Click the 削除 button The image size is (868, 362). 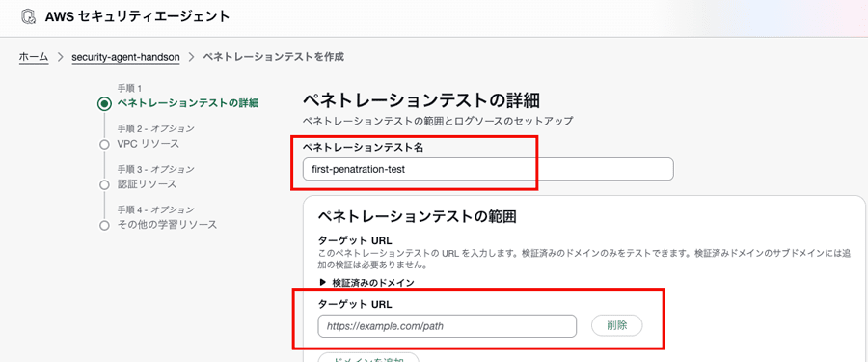coord(616,325)
